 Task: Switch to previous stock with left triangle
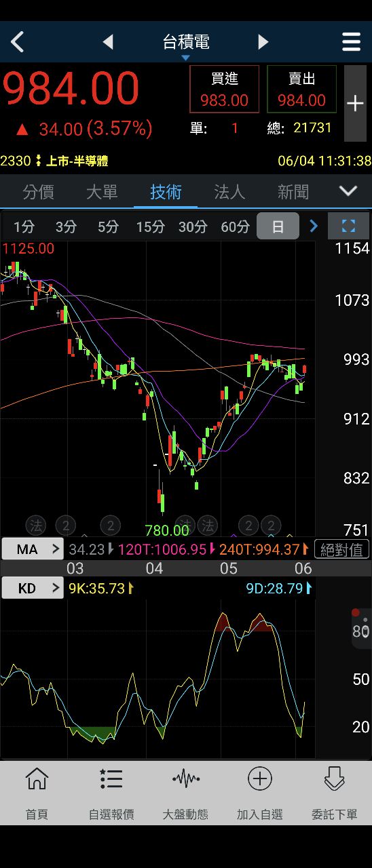click(x=108, y=42)
